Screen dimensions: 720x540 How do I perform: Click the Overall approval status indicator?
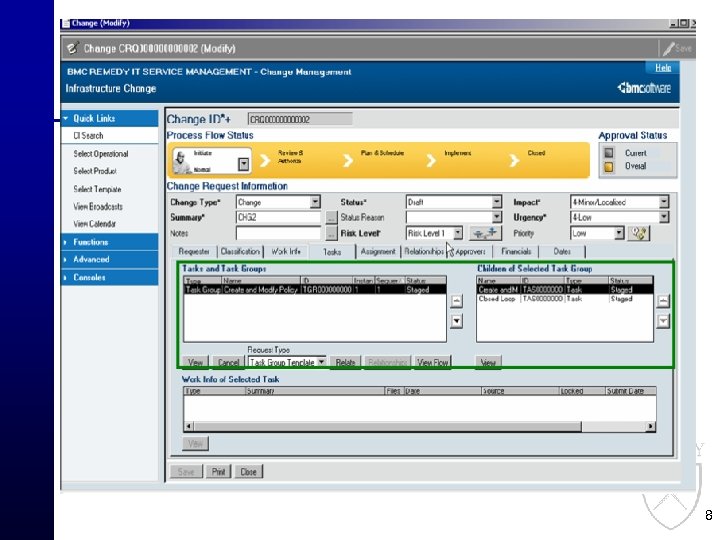click(x=609, y=166)
